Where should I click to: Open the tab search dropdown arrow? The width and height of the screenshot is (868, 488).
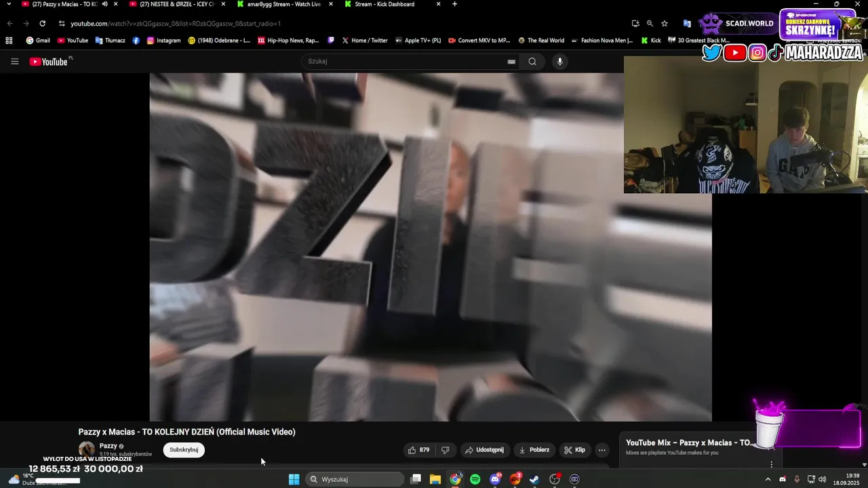pyautogui.click(x=9, y=4)
